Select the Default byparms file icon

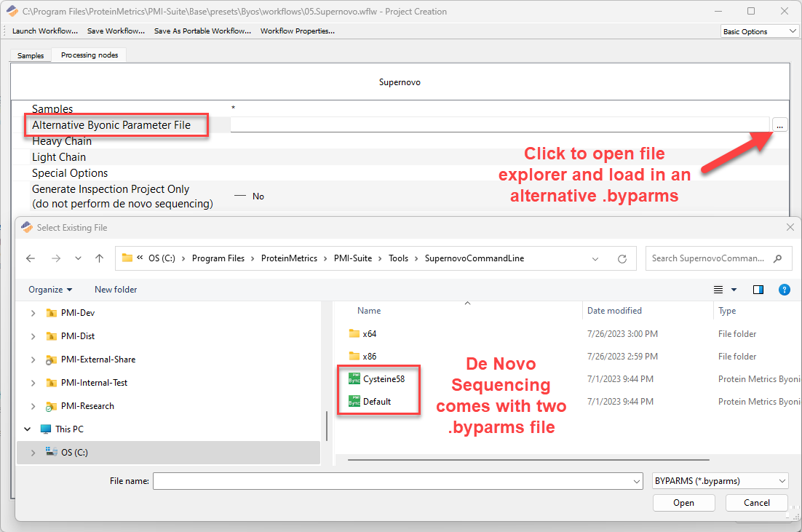[x=354, y=401]
